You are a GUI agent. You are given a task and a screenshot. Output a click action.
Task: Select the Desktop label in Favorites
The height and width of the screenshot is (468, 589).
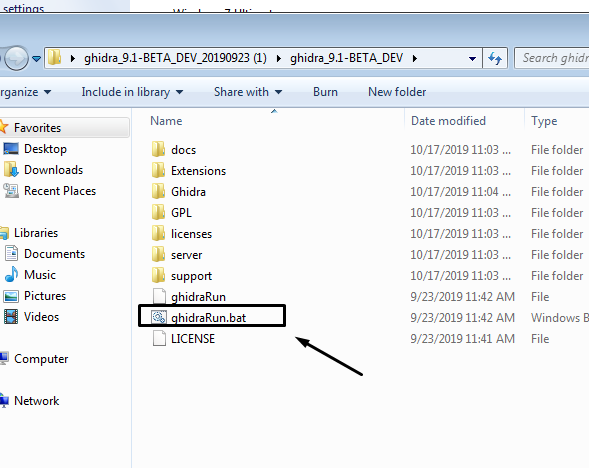45,149
